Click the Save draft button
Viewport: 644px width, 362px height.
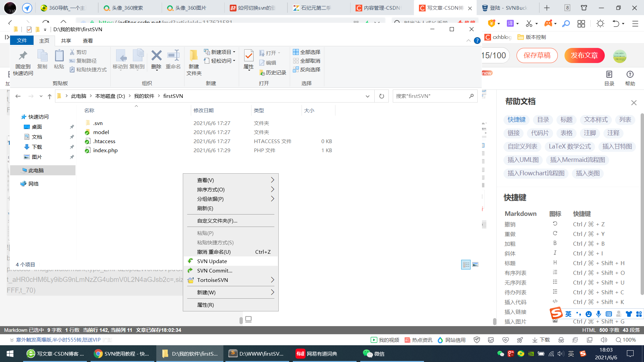[x=537, y=56]
